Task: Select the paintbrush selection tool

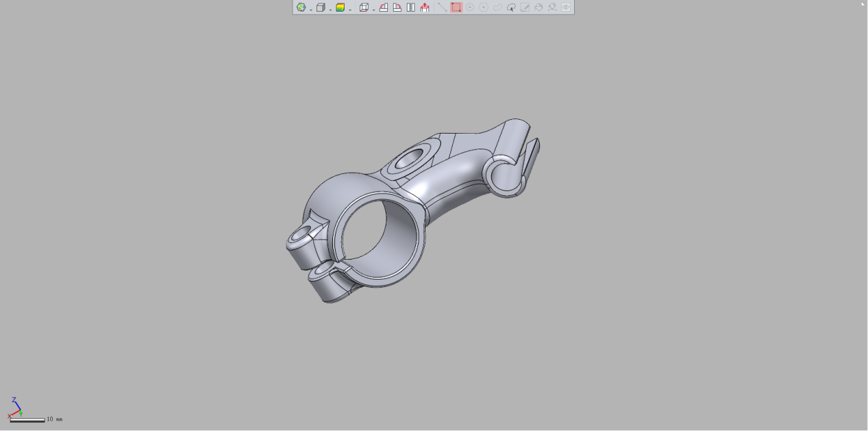Action: (x=525, y=8)
